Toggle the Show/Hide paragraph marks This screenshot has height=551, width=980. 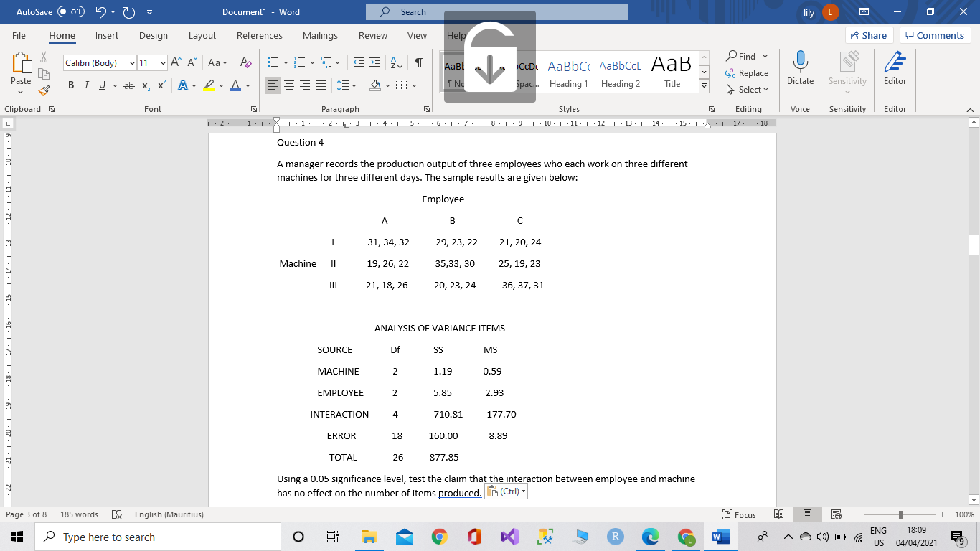coord(419,63)
